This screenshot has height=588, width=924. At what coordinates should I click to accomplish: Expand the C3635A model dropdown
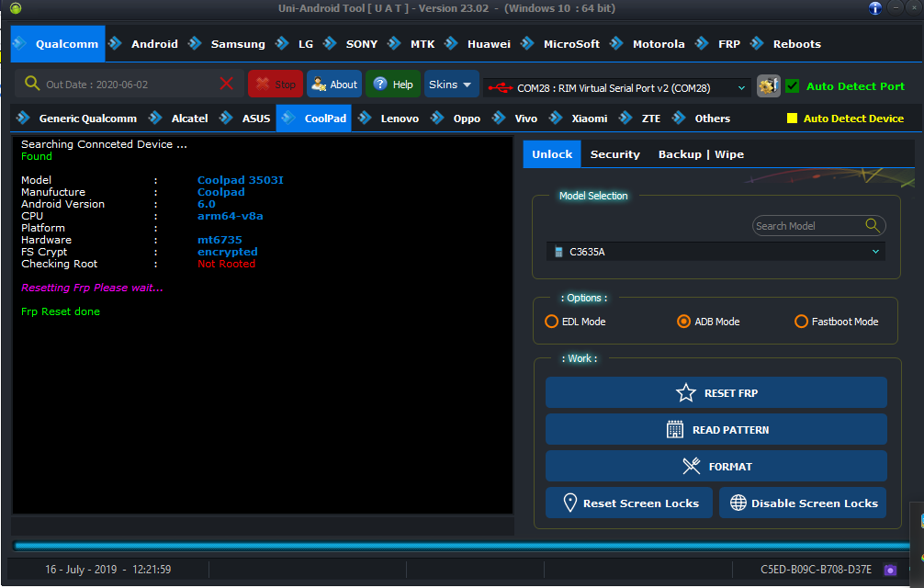point(716,252)
